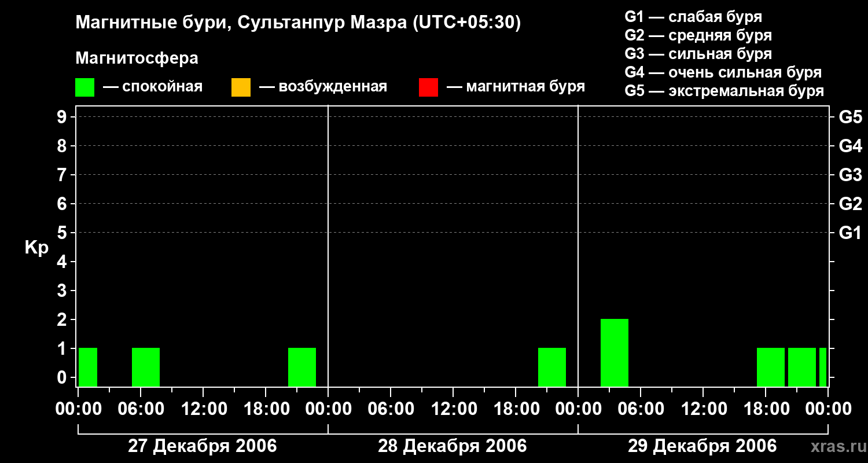Click the '— магнитная буря' legend label
Image resolution: width=868 pixels, height=463 pixels.
tap(516, 87)
